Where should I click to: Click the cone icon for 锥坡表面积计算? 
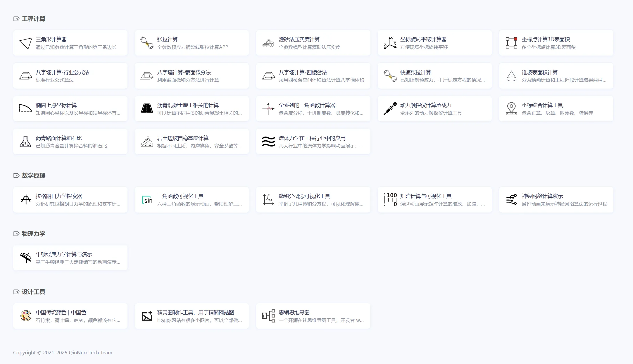point(511,76)
